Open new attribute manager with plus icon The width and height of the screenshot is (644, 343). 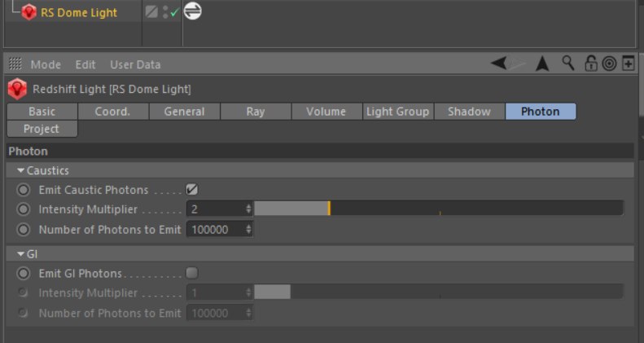pyautogui.click(x=629, y=64)
